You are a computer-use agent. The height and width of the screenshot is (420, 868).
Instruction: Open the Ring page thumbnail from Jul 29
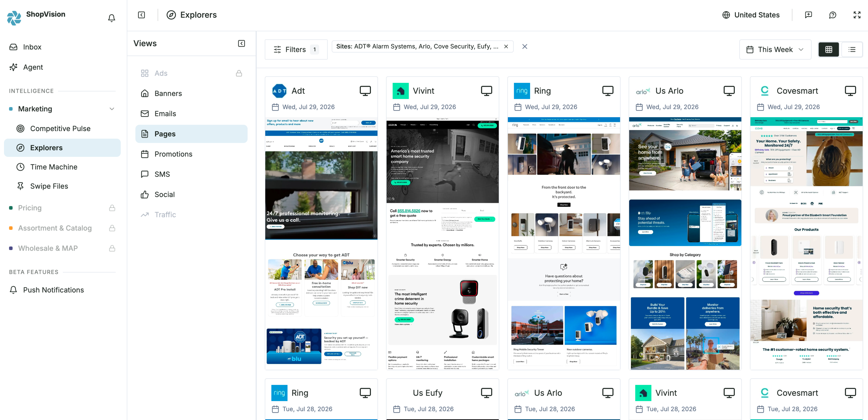click(564, 243)
